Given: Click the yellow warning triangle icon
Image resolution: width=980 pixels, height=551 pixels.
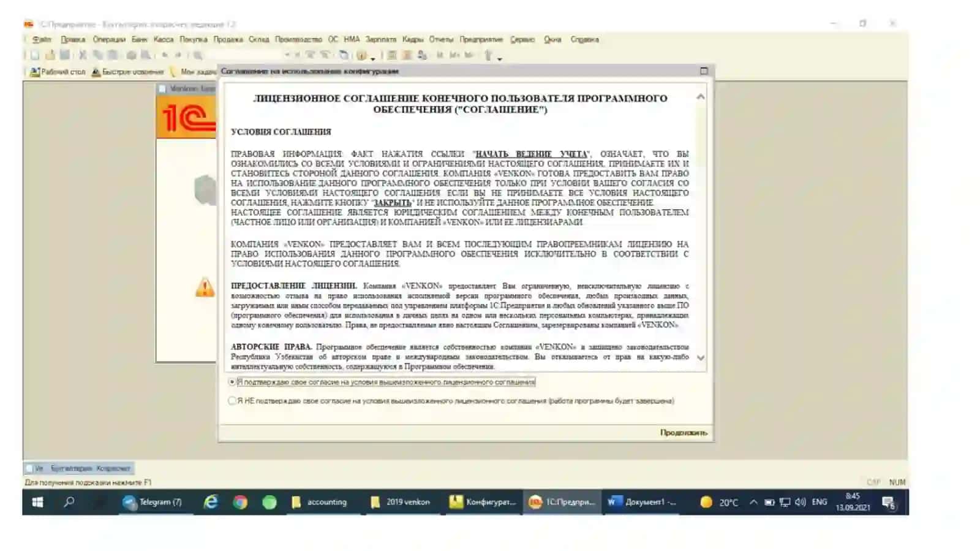Looking at the screenshot, I should pyautogui.click(x=205, y=286).
